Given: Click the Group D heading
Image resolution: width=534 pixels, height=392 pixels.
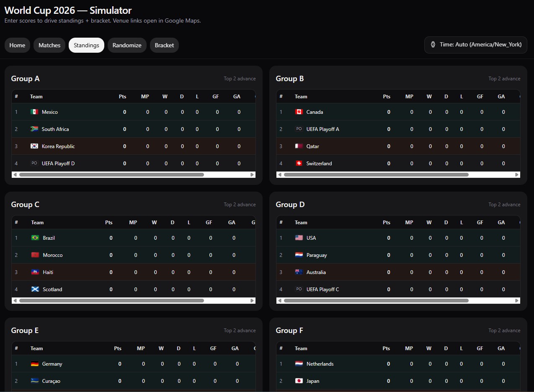Looking at the screenshot, I should 290,205.
